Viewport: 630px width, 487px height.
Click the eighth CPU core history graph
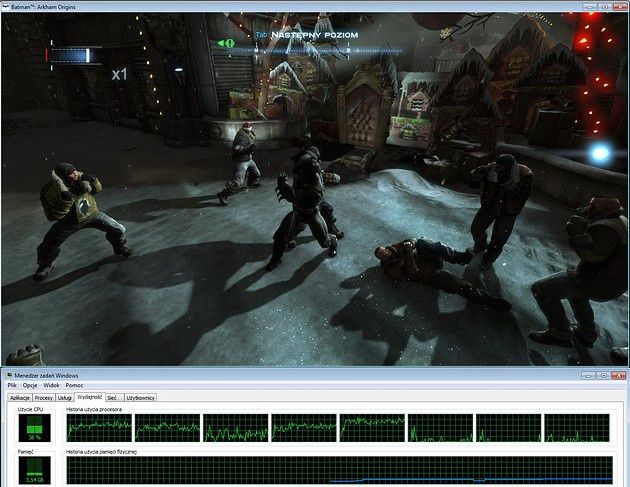[x=577, y=428]
